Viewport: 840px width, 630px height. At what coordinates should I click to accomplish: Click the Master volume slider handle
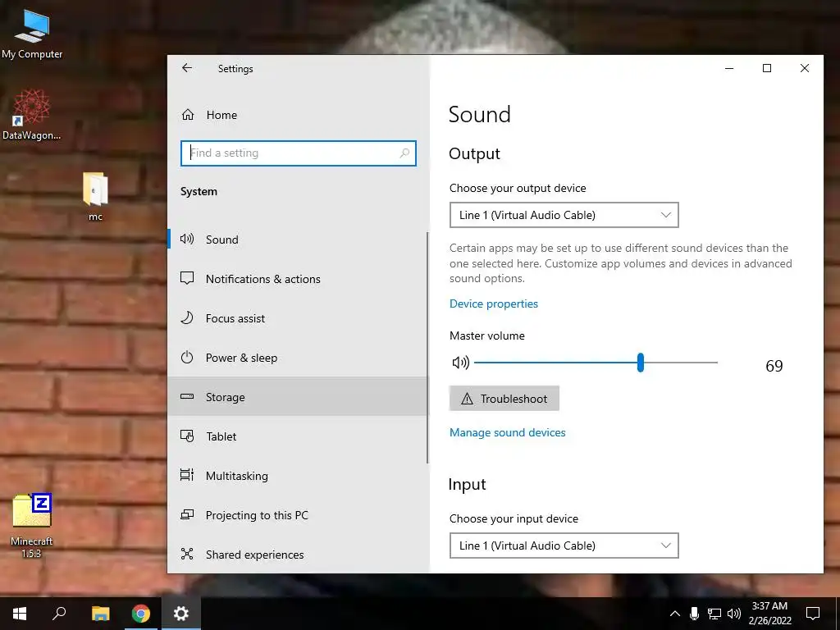tap(640, 363)
